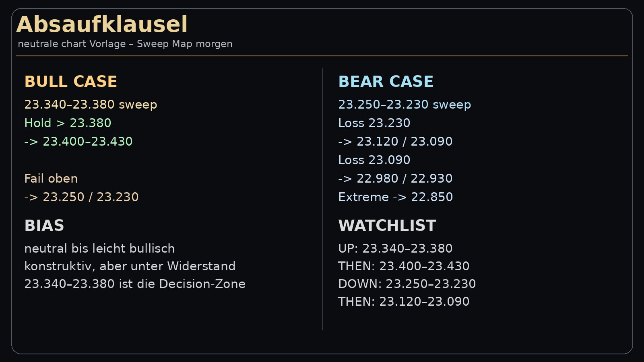Click the BULL CASE heading
Screen dimensions: 644x362
coord(71,82)
